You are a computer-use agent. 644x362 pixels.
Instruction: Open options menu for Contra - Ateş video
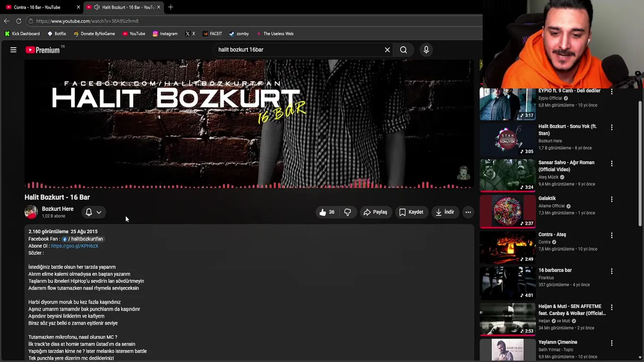612,235
